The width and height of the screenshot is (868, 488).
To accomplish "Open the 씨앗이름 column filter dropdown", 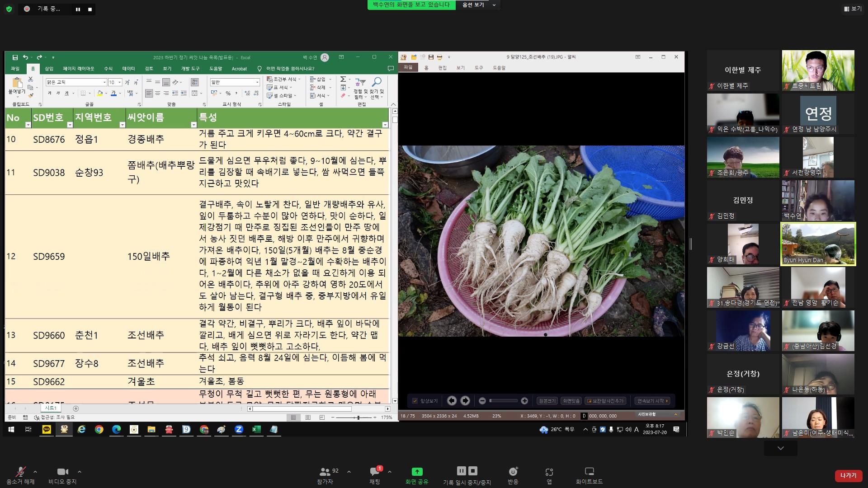I will tap(193, 125).
